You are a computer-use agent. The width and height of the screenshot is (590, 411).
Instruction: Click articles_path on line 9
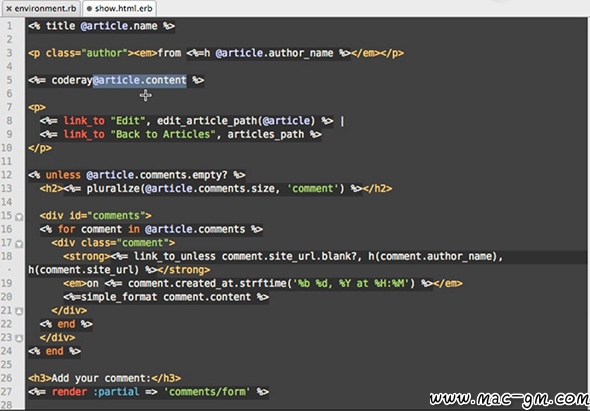click(266, 134)
